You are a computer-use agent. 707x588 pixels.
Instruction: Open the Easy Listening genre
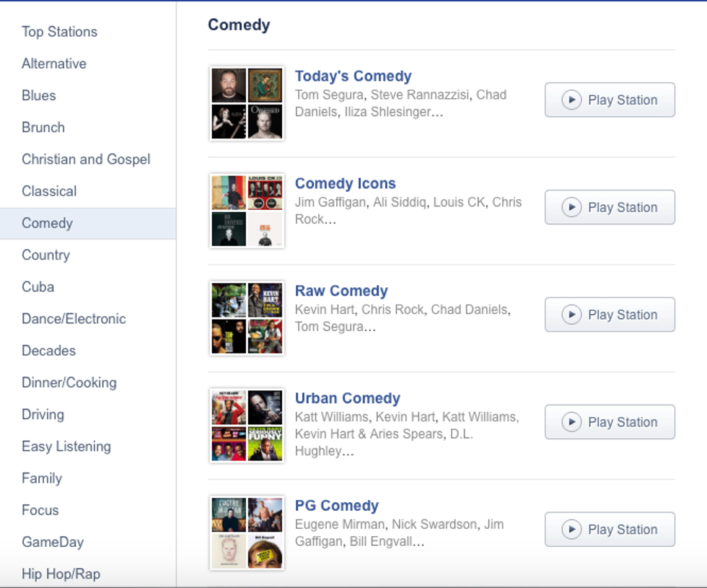point(66,447)
